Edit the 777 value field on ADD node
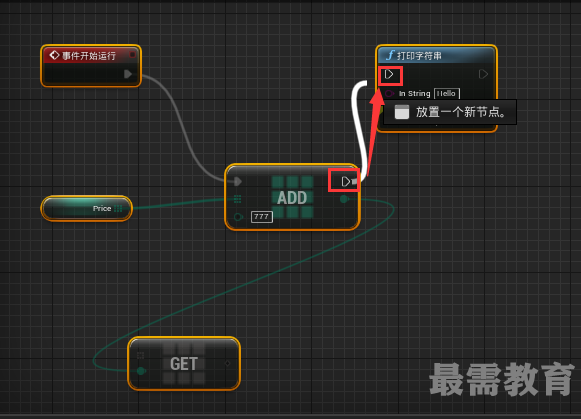This screenshot has width=581, height=419. coord(262,217)
